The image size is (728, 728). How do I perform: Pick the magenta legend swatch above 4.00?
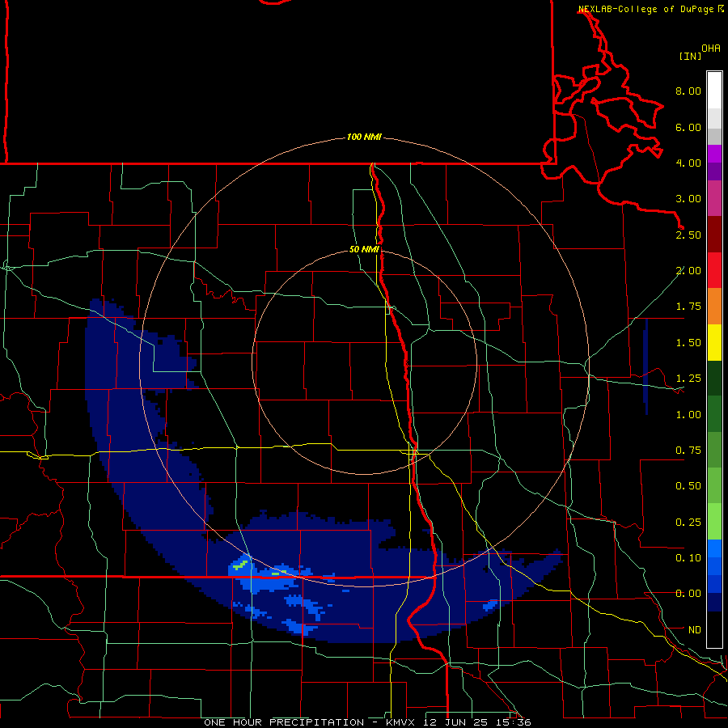tap(714, 154)
